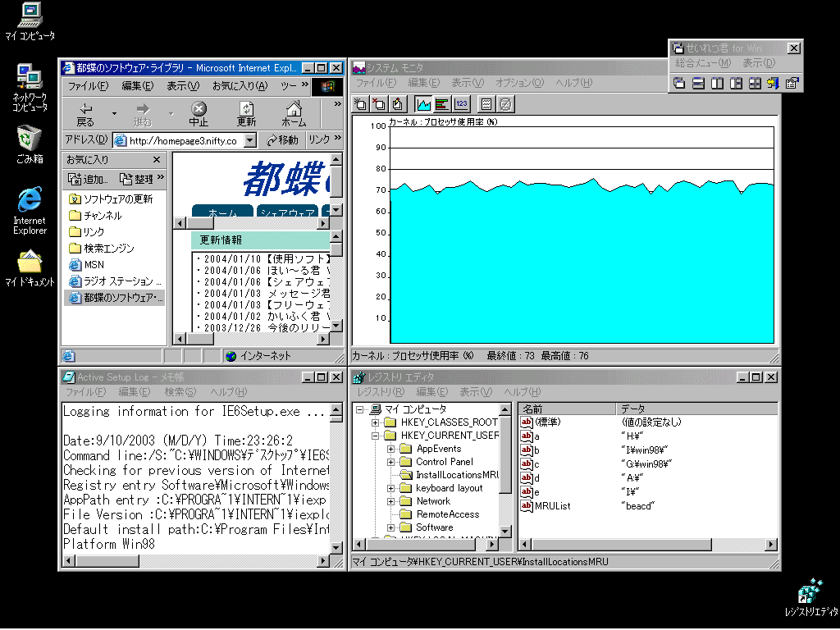Image resolution: width=840 pixels, height=630 pixels.
Task: Click the Edit Item icon in System Monitor
Action: point(397,104)
